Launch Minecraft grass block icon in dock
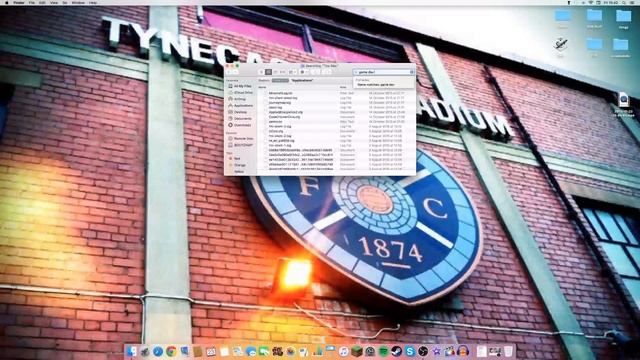Screen dimensions: 640x360 point(357,351)
